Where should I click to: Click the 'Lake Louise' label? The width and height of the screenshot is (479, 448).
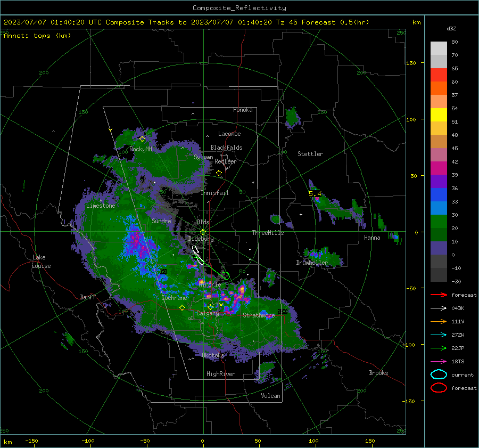(41, 262)
